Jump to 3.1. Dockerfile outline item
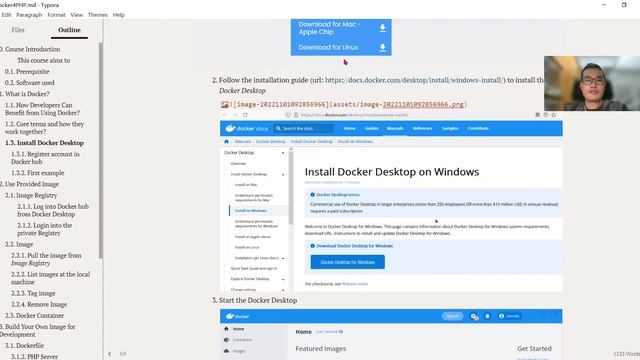Viewport: 640px width, 360px height. click(x=24, y=345)
